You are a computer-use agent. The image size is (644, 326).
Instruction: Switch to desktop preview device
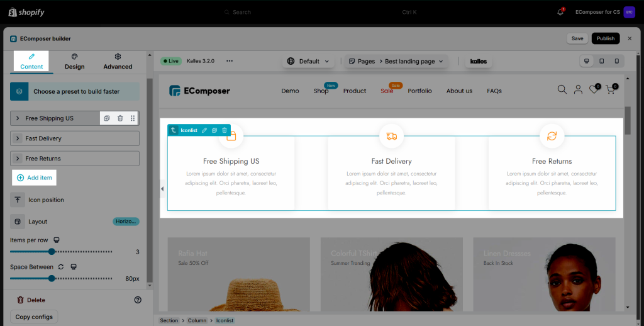pos(587,61)
